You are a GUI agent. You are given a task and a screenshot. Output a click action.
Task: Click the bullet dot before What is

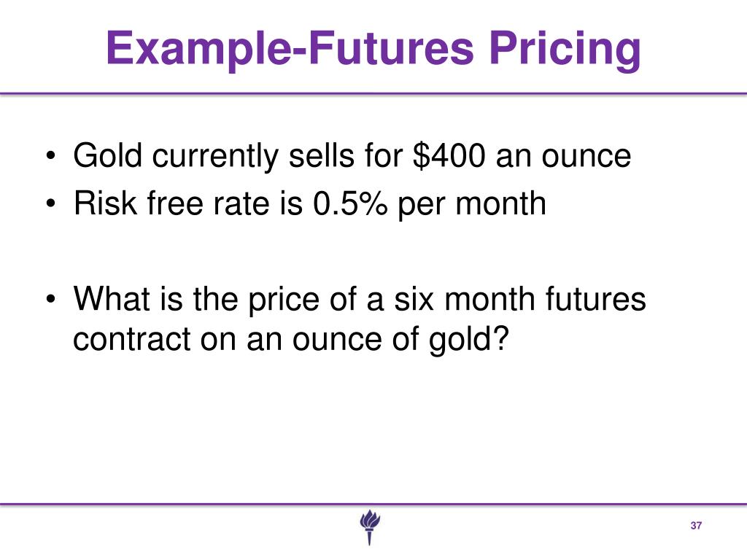click(50, 300)
